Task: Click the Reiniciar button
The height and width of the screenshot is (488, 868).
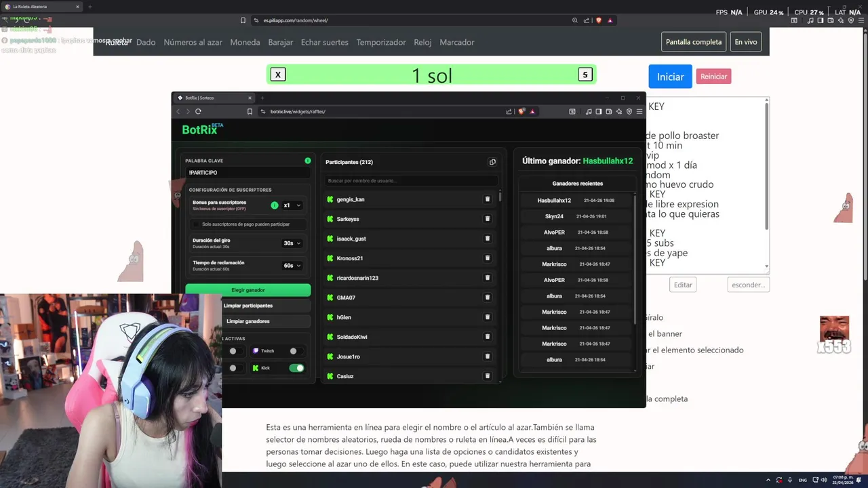Action: [x=713, y=77]
